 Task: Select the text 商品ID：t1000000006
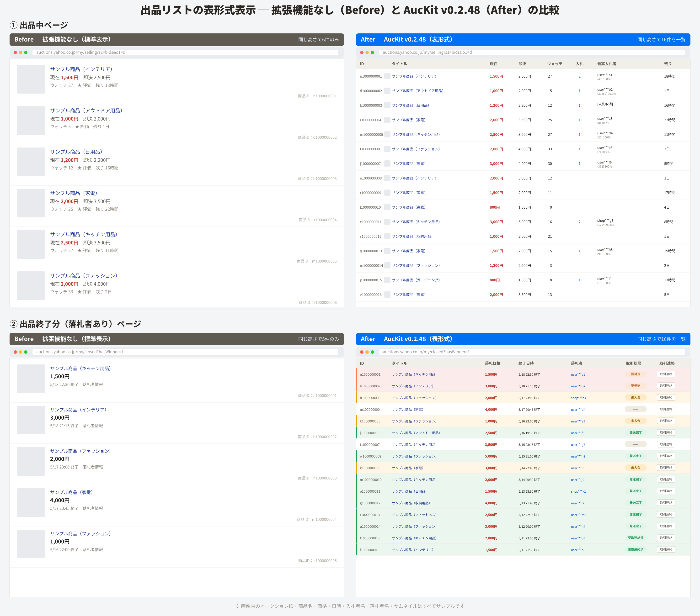click(x=317, y=303)
